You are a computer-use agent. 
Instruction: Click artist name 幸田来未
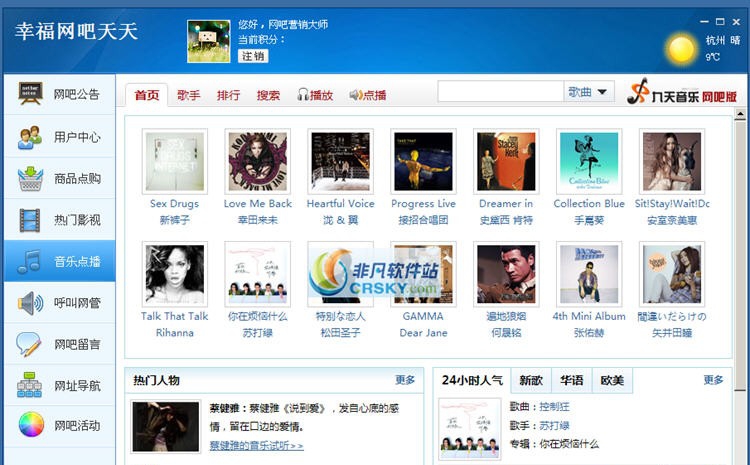(x=257, y=220)
